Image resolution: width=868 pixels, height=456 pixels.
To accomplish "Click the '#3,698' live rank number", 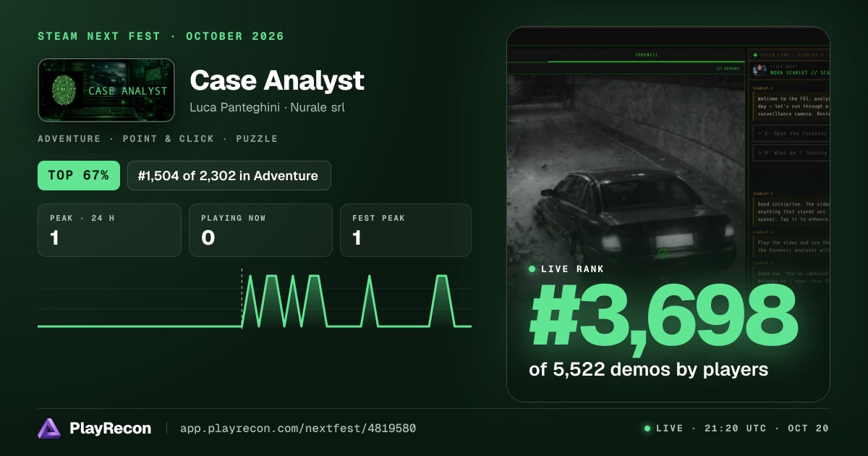I will click(663, 316).
